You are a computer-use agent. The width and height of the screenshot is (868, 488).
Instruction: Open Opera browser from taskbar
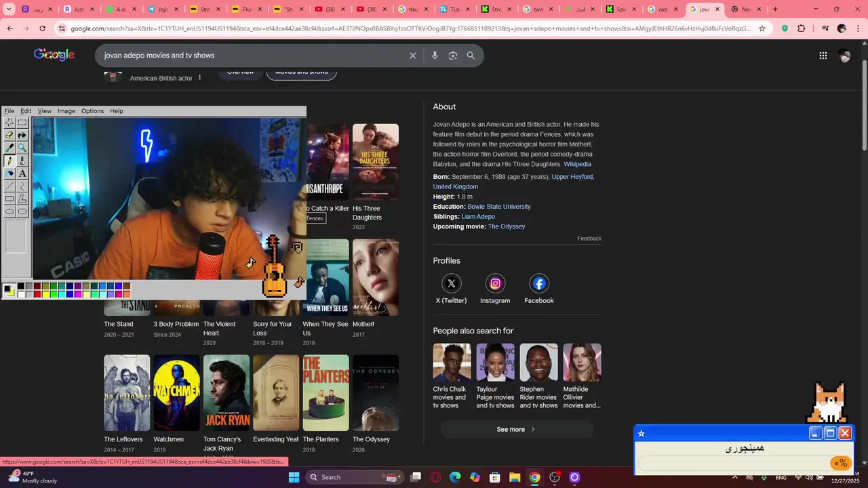pos(435,477)
